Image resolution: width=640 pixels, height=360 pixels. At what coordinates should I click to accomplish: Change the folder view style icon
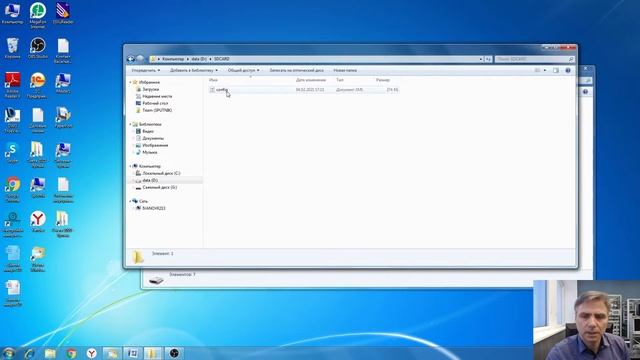(538, 71)
